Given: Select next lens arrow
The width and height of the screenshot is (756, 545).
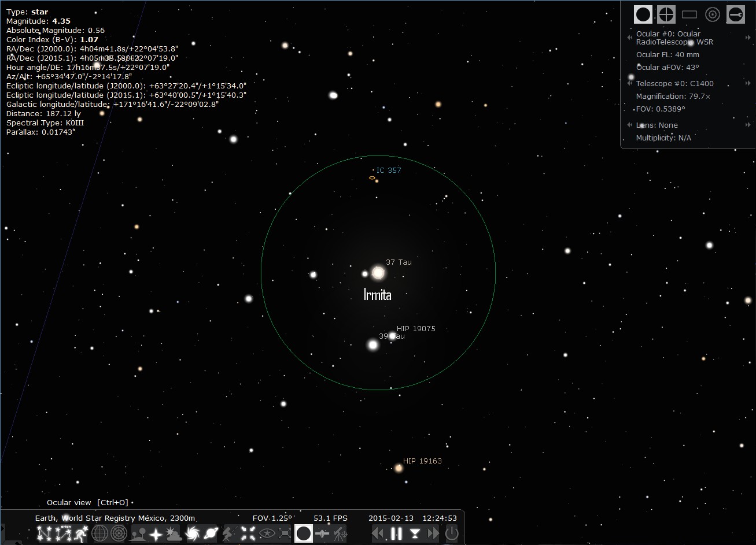Looking at the screenshot, I should coord(748,125).
